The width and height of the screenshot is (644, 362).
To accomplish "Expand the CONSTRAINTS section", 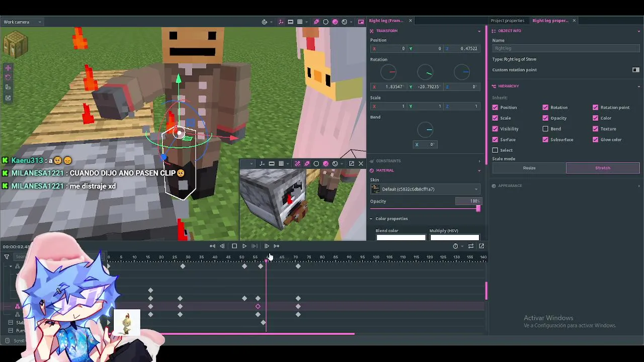I will coord(479,161).
